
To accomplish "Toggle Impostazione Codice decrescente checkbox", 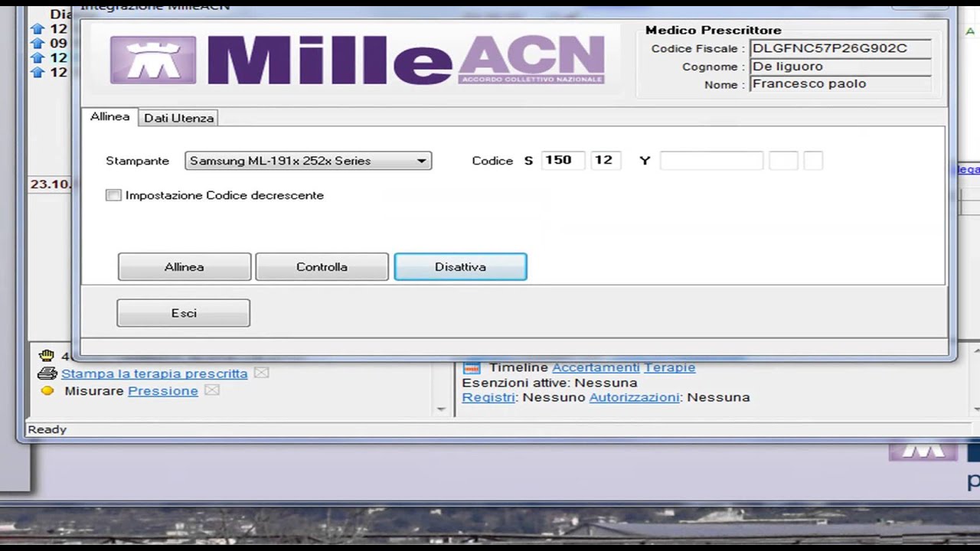I will (x=113, y=195).
